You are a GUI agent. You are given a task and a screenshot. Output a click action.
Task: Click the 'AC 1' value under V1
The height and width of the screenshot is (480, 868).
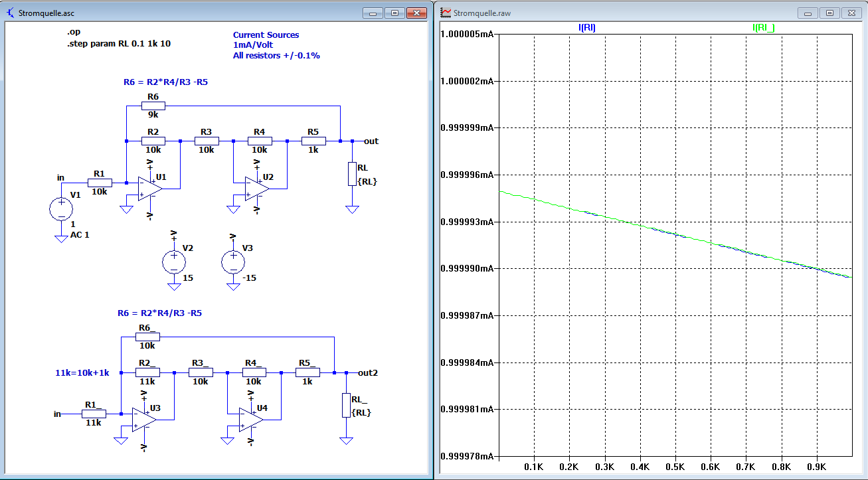[80, 234]
